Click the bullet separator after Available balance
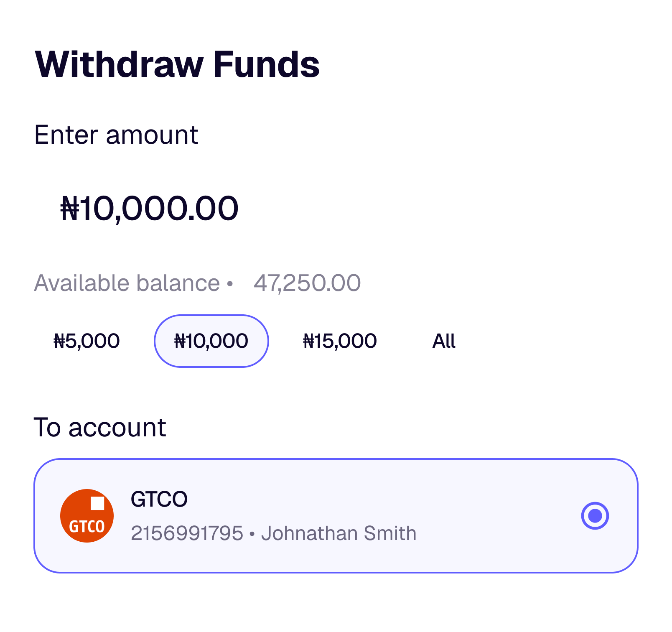Image resolution: width=672 pixels, height=632 pixels. click(229, 284)
